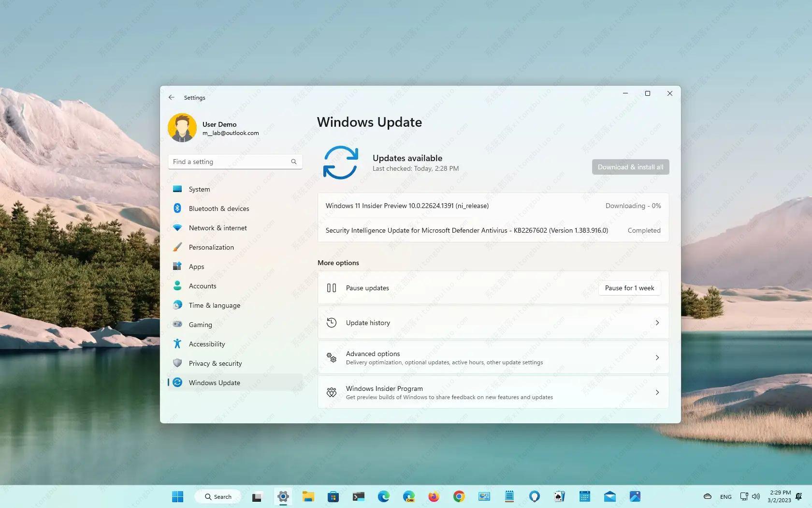This screenshot has height=508, width=812.
Task: Open Privacy & security settings
Action: click(x=215, y=363)
